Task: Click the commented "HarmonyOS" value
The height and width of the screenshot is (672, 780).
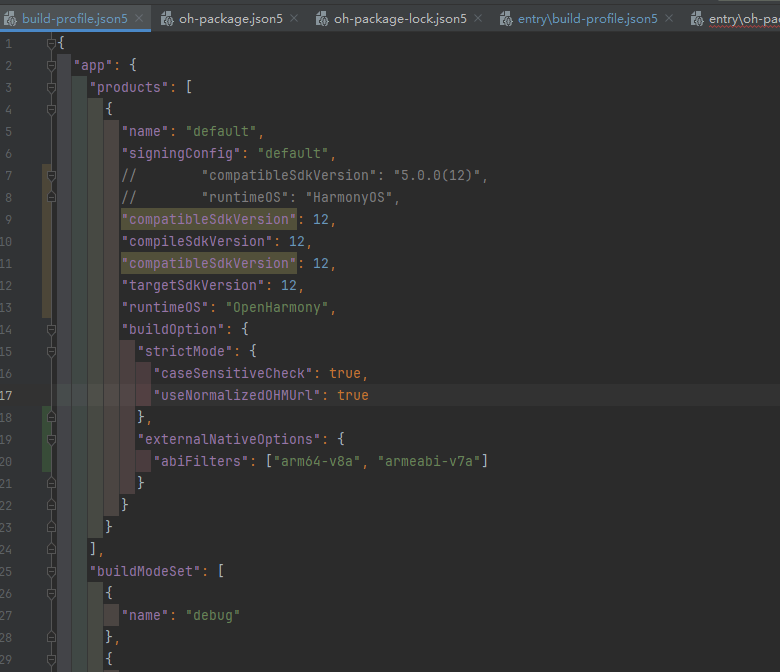Action: pyautogui.click(x=349, y=197)
